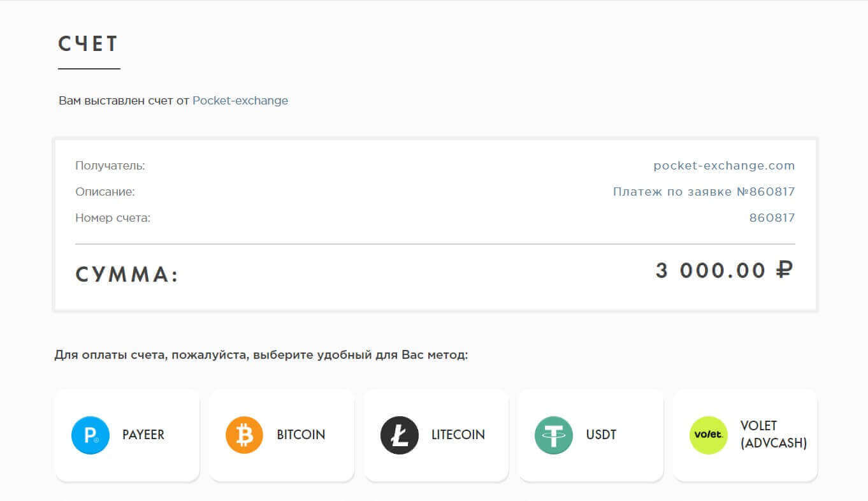Click the "СУММА:" label

(x=127, y=275)
